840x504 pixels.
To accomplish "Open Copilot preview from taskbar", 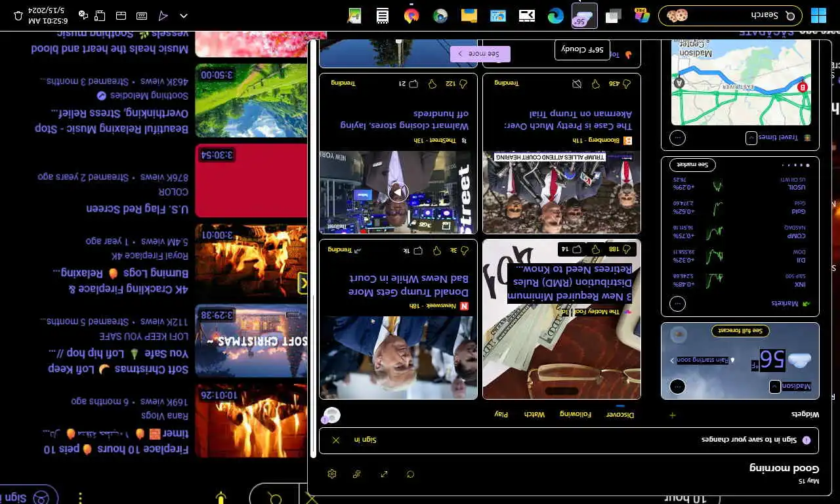I will click(x=642, y=15).
